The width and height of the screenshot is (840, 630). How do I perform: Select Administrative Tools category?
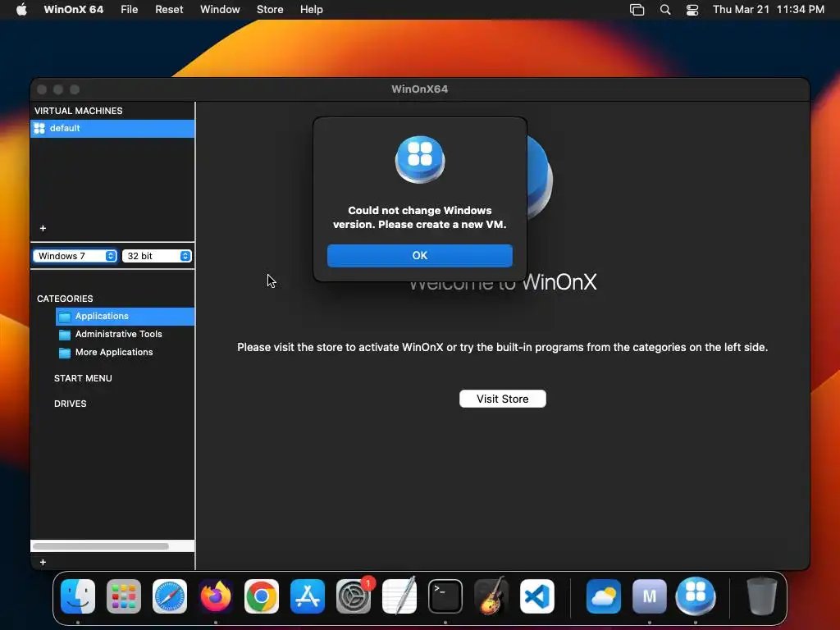118,335
